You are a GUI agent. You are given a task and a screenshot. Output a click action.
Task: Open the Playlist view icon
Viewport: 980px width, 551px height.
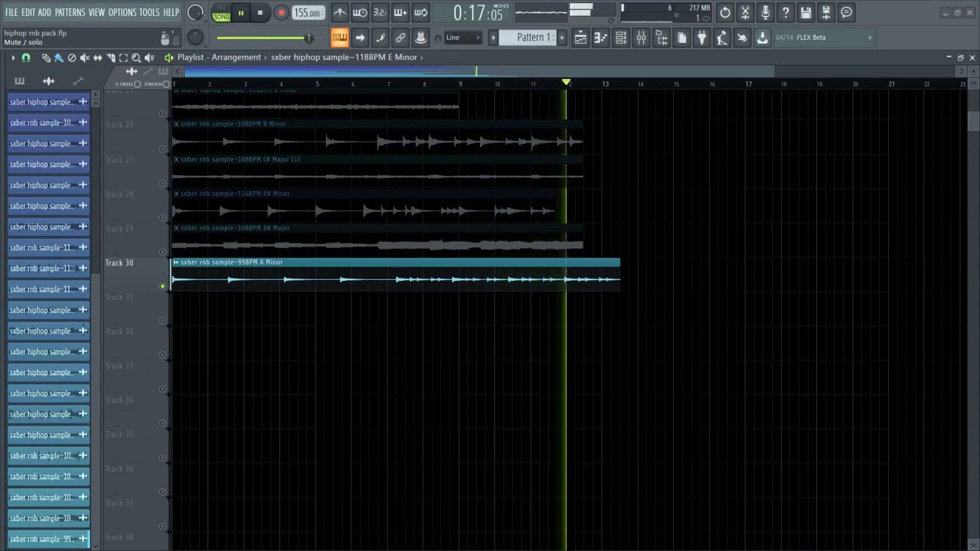pos(580,37)
